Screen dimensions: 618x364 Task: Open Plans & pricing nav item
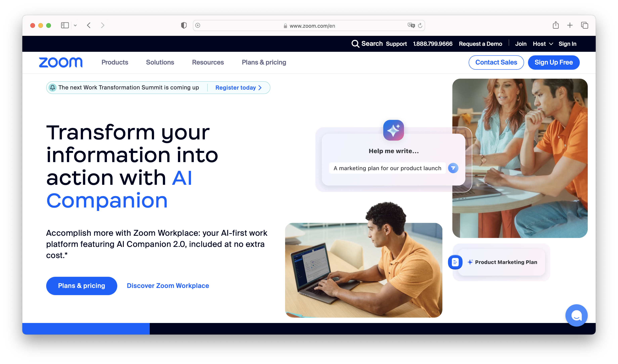point(264,62)
